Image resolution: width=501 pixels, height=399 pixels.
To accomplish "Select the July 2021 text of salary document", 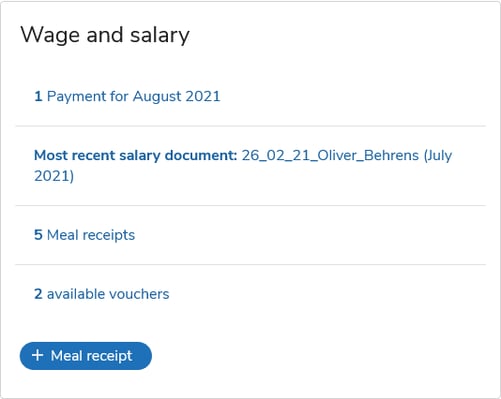I will tap(243, 166).
